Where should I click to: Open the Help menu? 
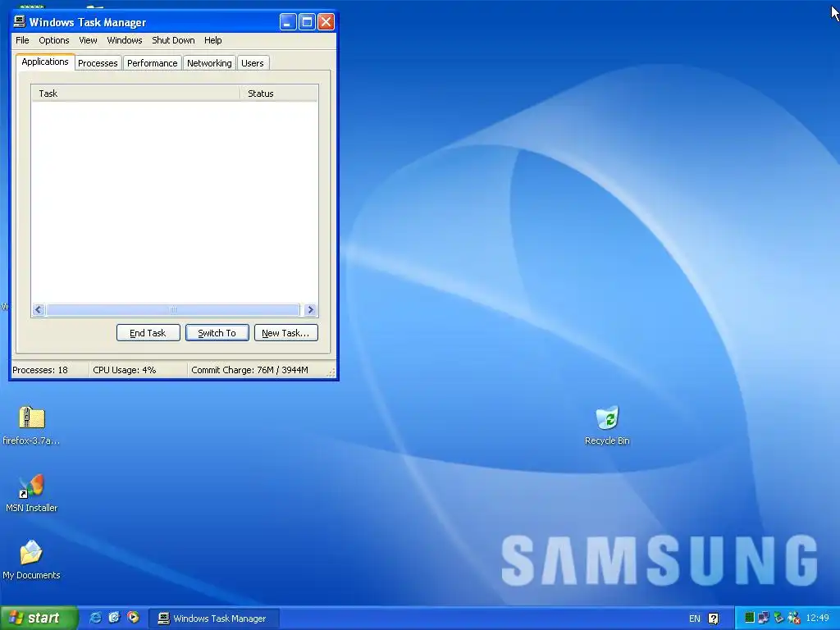[212, 40]
